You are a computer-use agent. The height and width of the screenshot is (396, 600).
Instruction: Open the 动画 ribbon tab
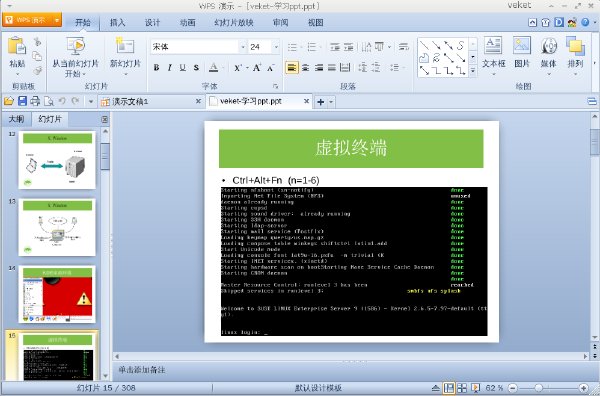pos(188,23)
